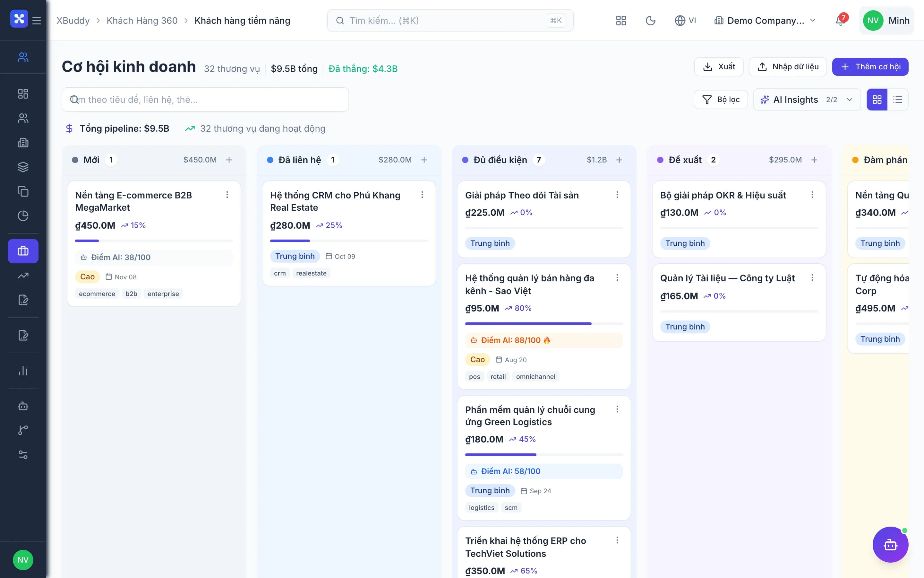Add a deal to the Mới column
This screenshot has width=924, height=578.
click(x=229, y=160)
